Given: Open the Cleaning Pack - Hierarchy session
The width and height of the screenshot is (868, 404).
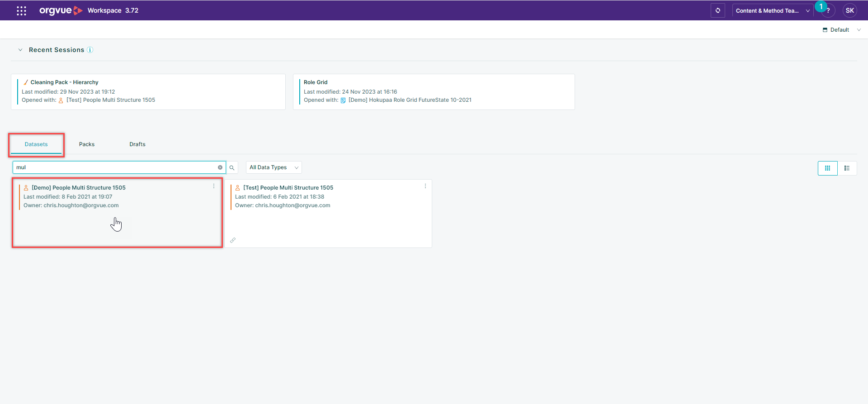Looking at the screenshot, I should tap(148, 92).
